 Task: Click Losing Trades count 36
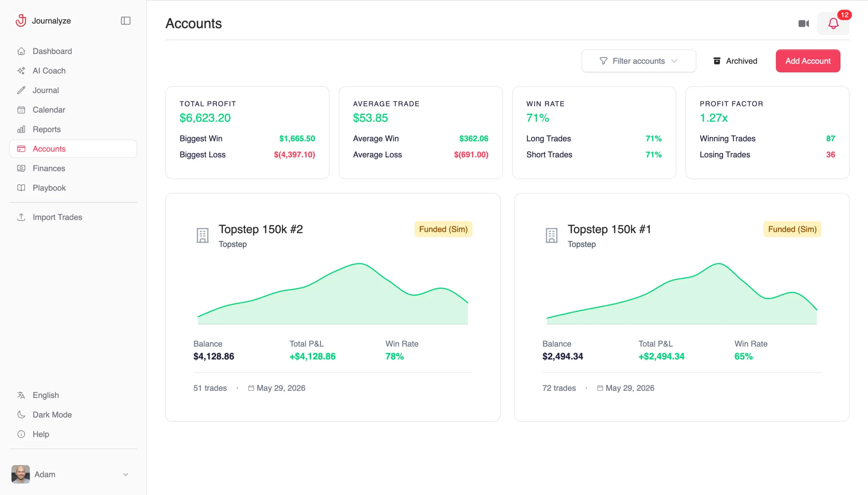830,155
